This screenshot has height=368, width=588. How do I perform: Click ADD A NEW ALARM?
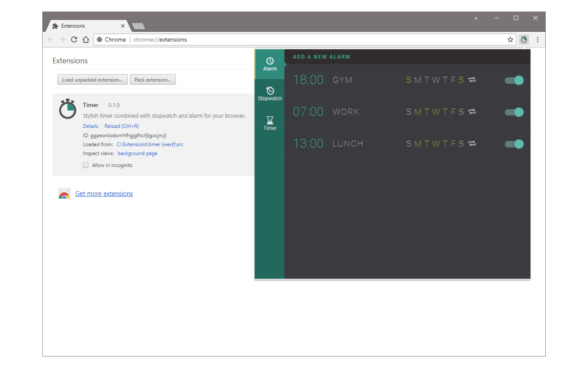pyautogui.click(x=322, y=57)
